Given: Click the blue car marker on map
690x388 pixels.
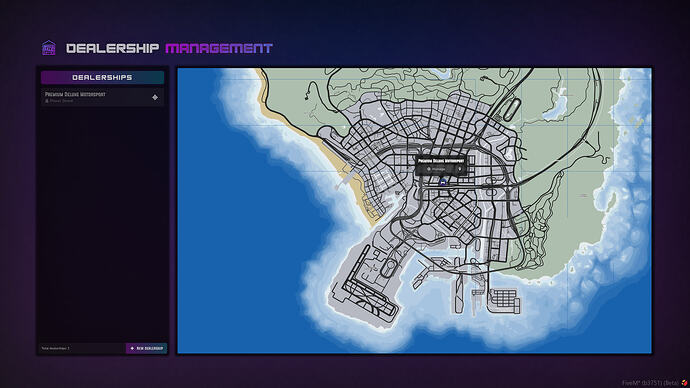Looking at the screenshot, I should tap(443, 183).
